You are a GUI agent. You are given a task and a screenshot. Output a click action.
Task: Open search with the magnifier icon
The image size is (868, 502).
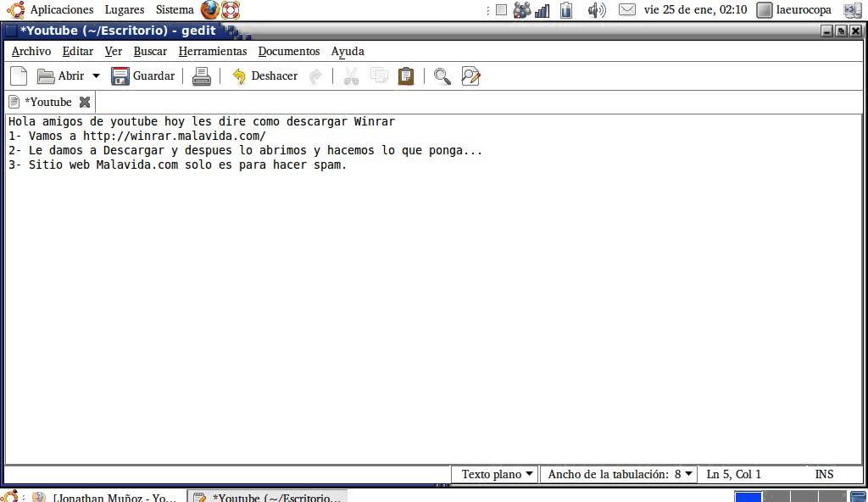[x=442, y=76]
